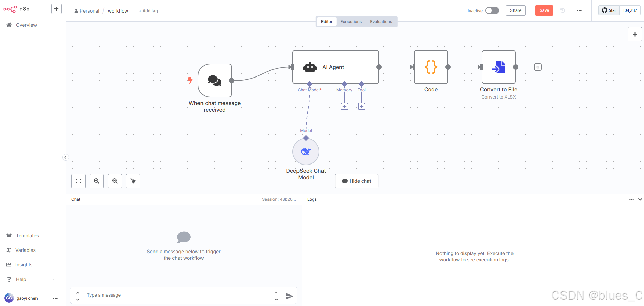Screen dimensions: 644x306
Task: Select the When chat message received node
Action: [x=215, y=81]
